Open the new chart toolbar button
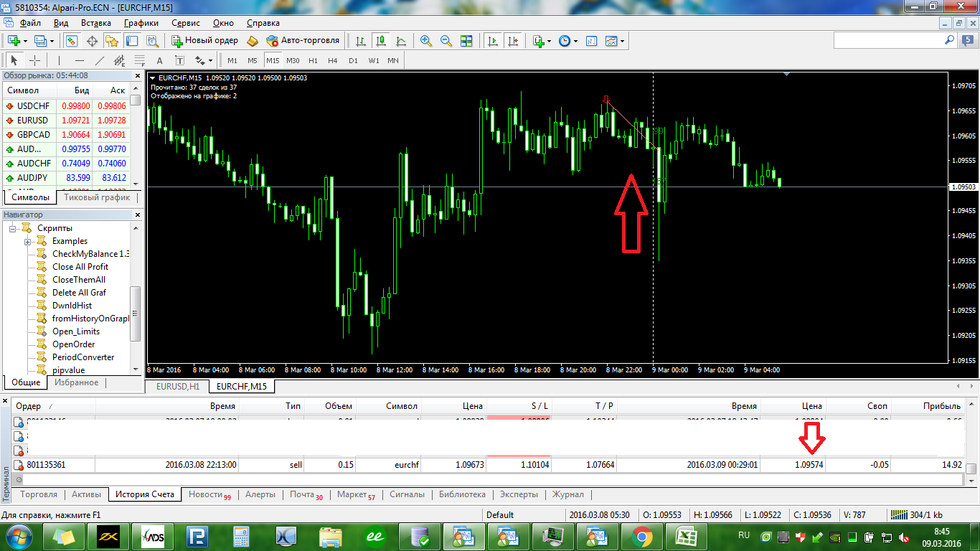Screen dimensions: 980x551 tap(17, 41)
